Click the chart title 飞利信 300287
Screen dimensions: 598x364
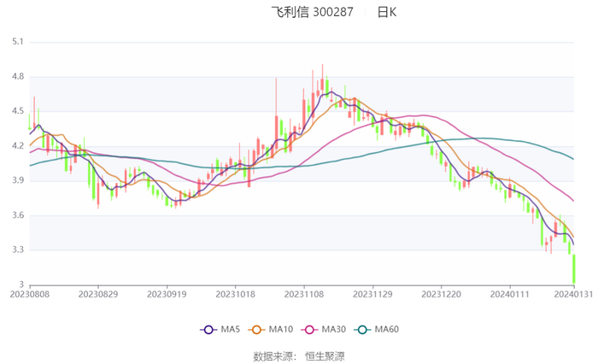coord(313,12)
